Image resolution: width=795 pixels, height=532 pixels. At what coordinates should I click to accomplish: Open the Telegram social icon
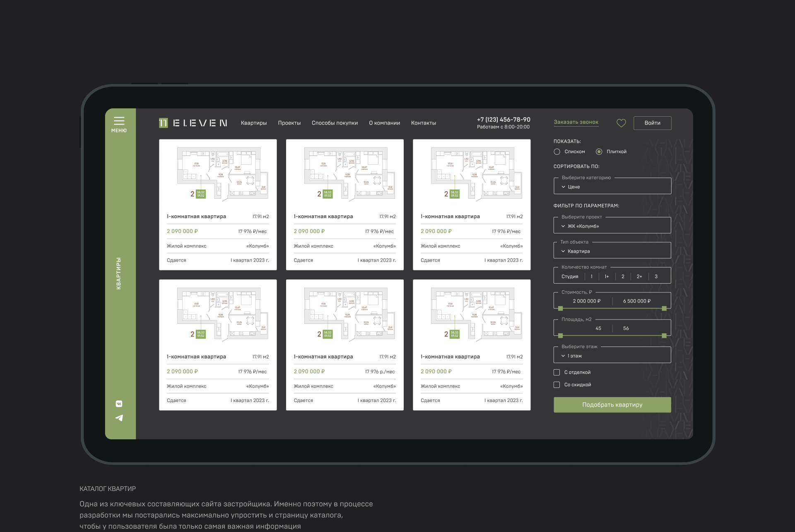click(x=119, y=418)
